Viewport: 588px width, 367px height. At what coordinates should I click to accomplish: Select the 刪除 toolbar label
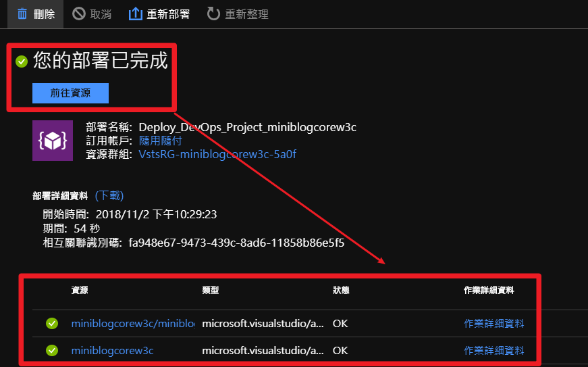coord(44,14)
